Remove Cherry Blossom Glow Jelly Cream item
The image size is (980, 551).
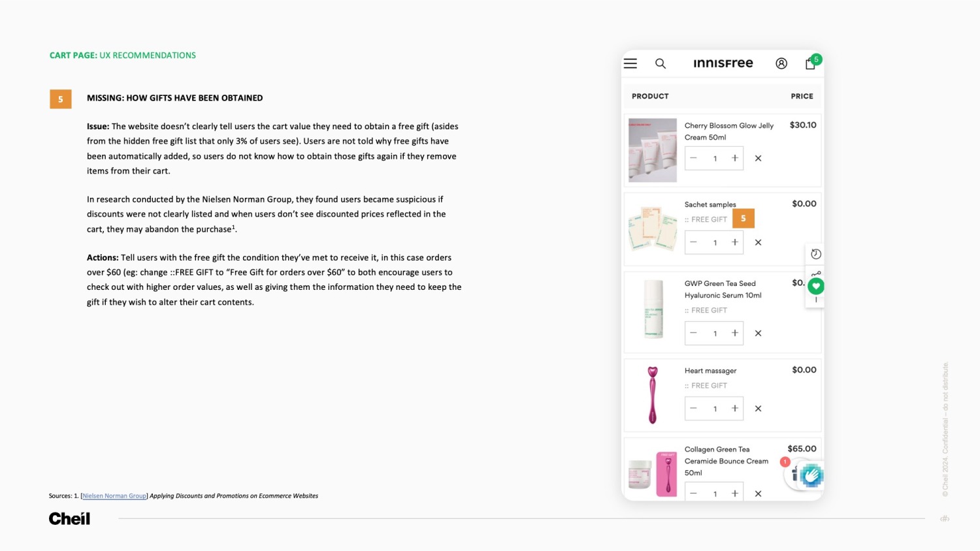758,159
